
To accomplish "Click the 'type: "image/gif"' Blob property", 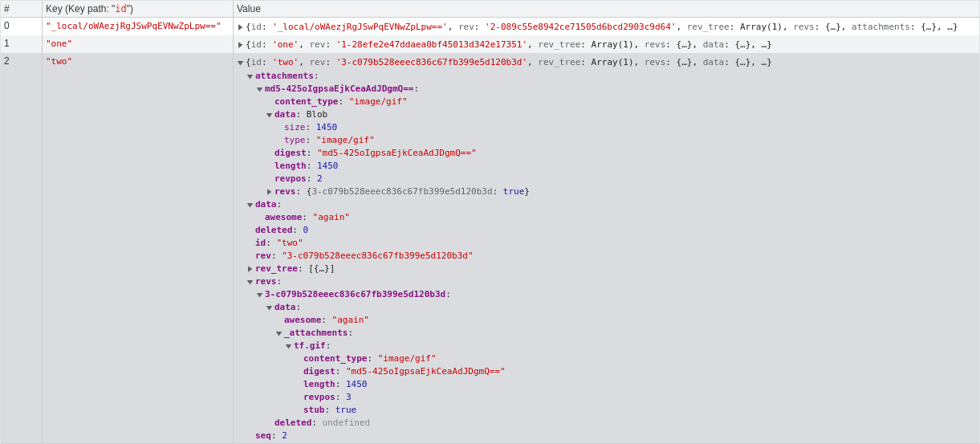I will pos(329,141).
